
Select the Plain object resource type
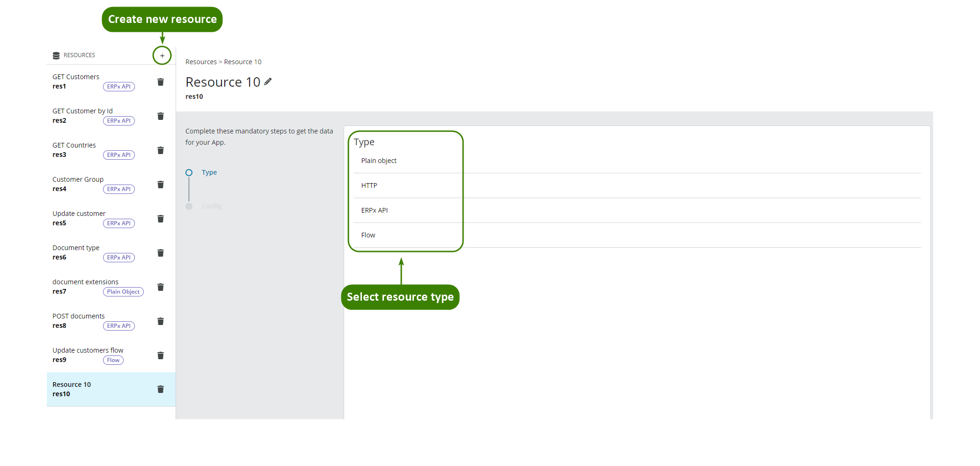(x=379, y=161)
